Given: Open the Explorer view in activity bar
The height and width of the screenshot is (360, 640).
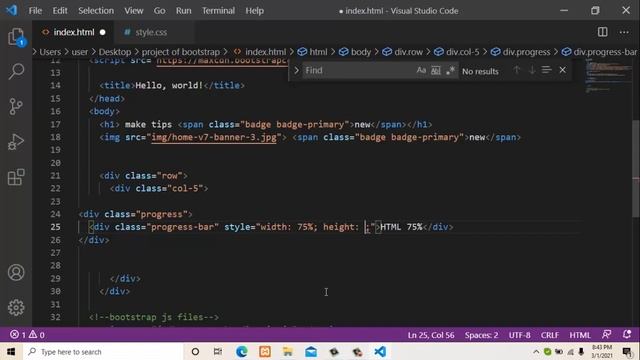Looking at the screenshot, I should pyautogui.click(x=16, y=37).
